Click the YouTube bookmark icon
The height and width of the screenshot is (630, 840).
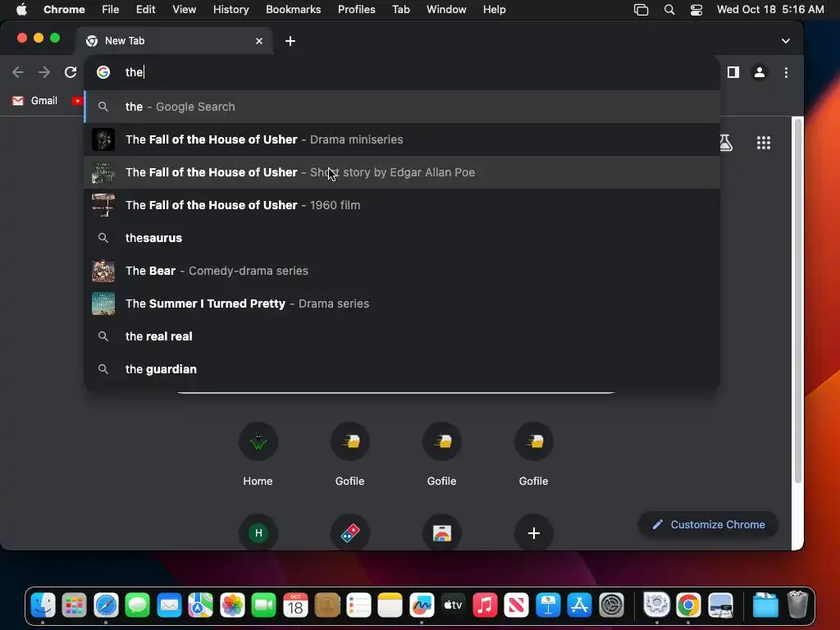77,101
